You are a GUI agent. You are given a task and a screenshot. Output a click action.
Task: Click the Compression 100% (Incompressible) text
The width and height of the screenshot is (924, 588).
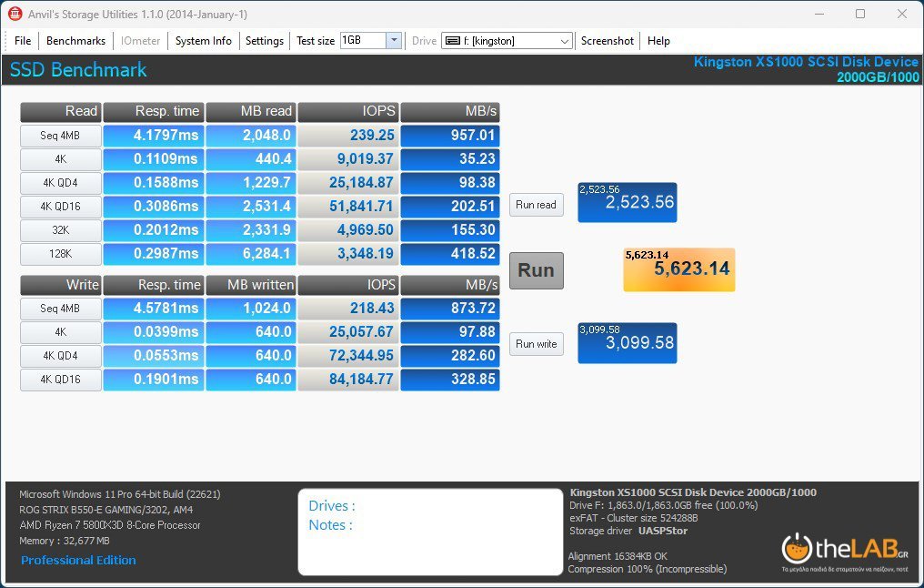(647, 569)
